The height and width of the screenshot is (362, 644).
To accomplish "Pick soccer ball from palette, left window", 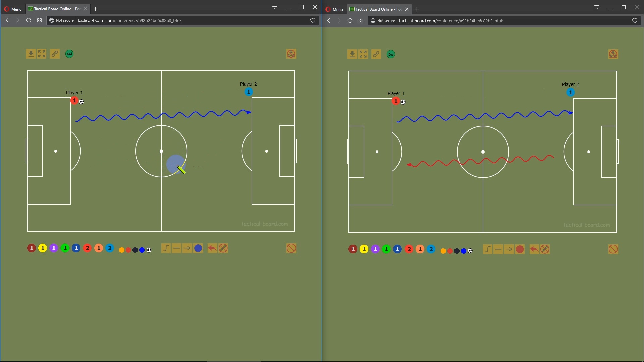I will 149,250.
